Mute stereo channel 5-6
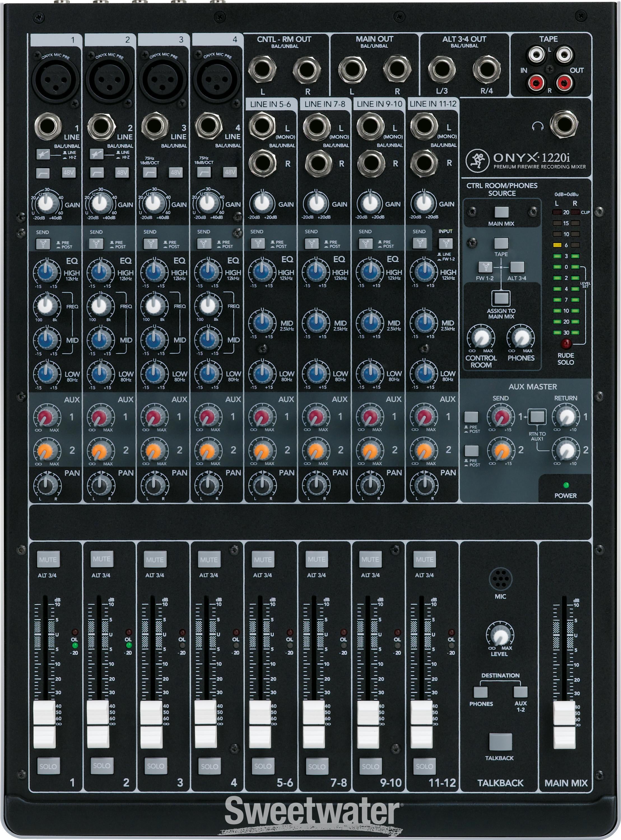621x840 pixels. tap(262, 559)
